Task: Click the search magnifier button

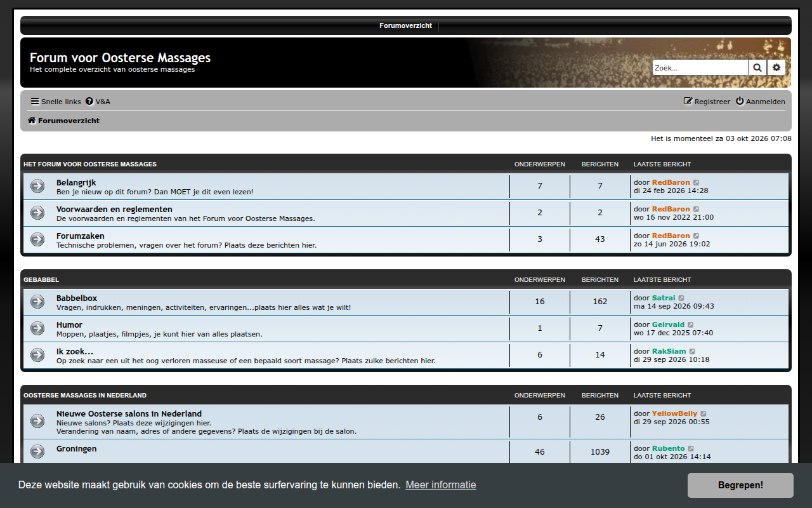Action: [x=757, y=67]
